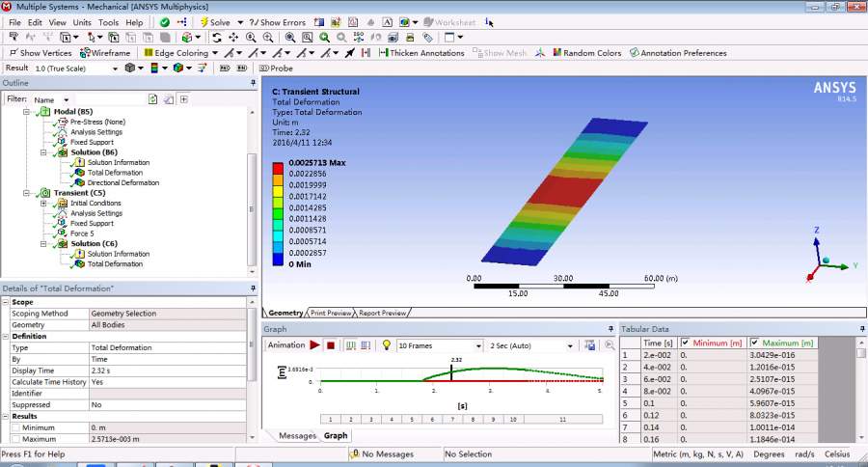Pin the Outline panel
868x467 pixels.
[x=253, y=83]
